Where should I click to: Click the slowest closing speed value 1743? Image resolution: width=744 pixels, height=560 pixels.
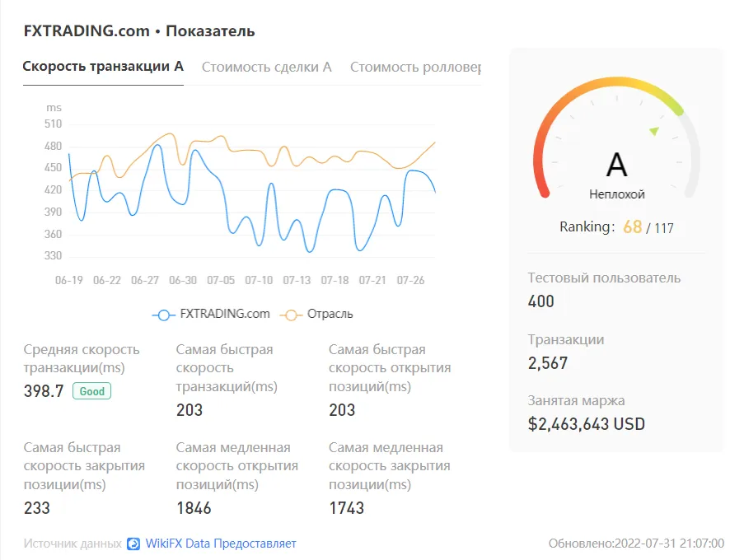(x=347, y=508)
